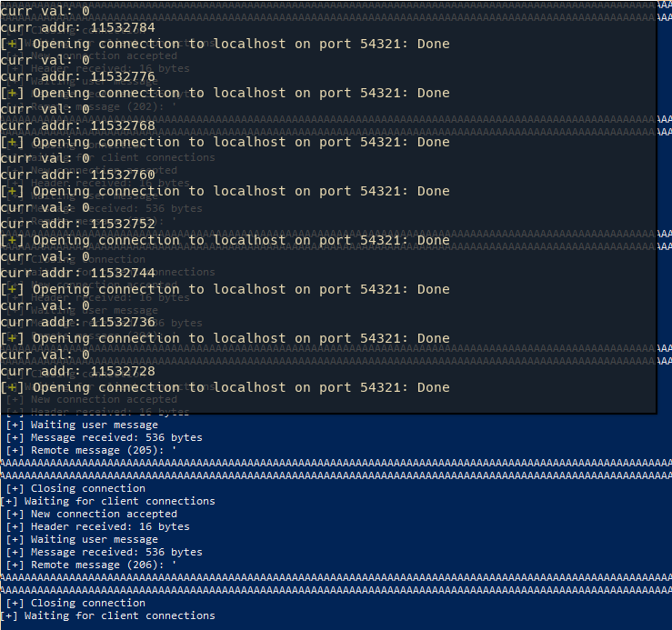
Task: Click the curr addr: 11532784 line
Action: point(77,28)
